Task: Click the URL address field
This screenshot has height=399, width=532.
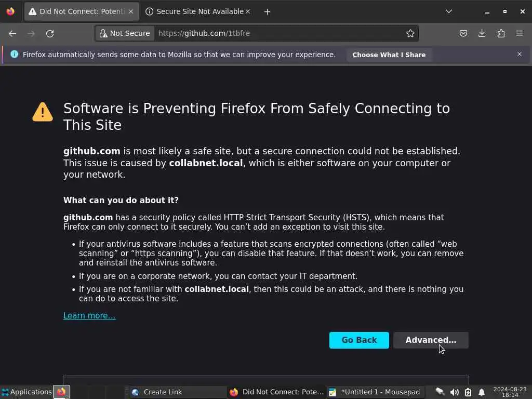Action: pyautogui.click(x=275, y=33)
